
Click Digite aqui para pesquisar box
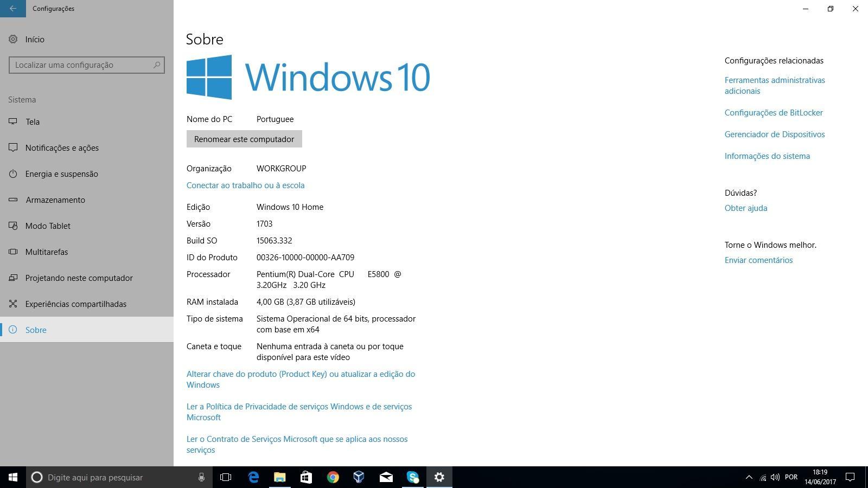pyautogui.click(x=118, y=477)
